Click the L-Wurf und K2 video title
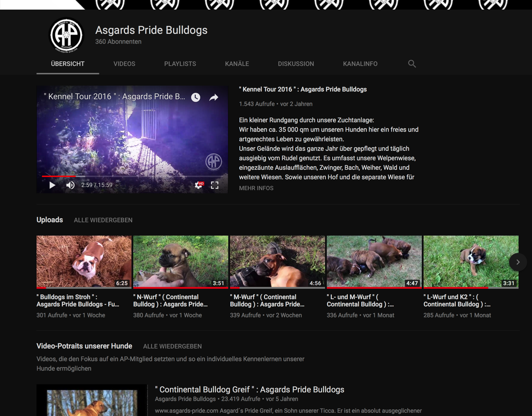The height and width of the screenshot is (416, 532). coord(457,300)
